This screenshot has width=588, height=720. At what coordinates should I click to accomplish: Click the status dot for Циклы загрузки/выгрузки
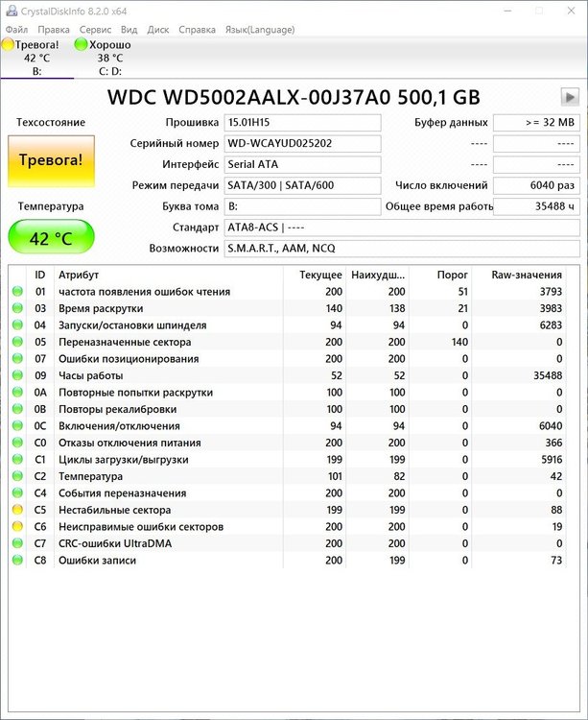click(17, 459)
